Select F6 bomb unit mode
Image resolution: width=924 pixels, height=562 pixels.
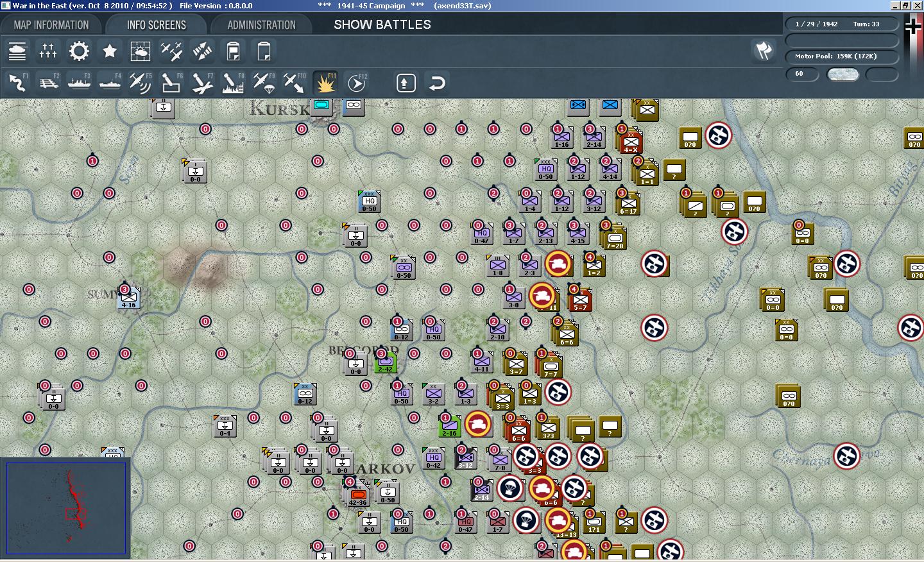tap(171, 83)
